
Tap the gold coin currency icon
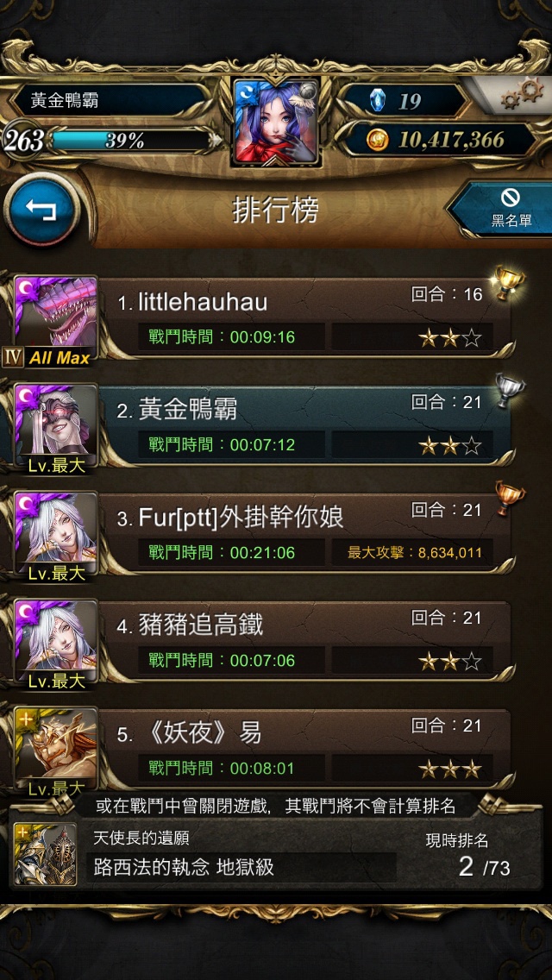[x=378, y=140]
